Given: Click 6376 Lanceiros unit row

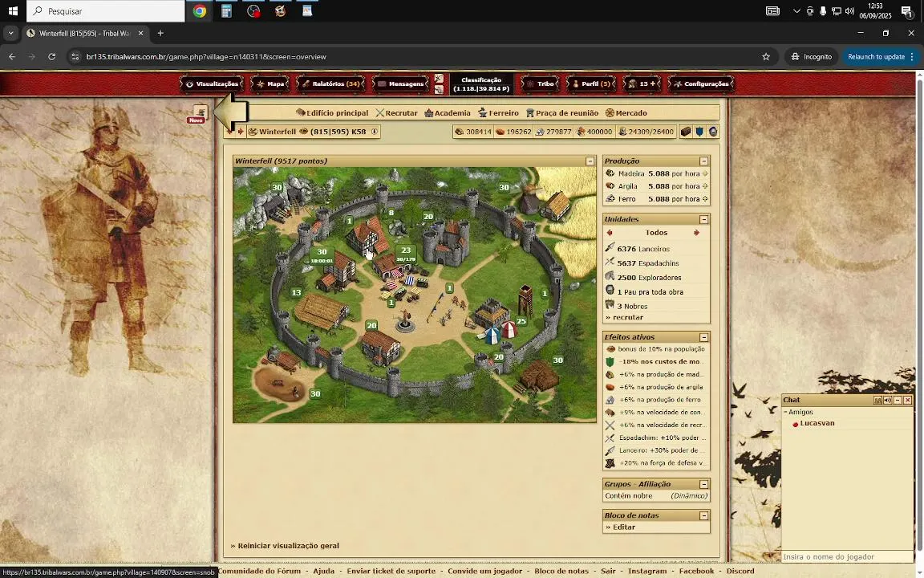Looking at the screenshot, I should click(x=656, y=249).
